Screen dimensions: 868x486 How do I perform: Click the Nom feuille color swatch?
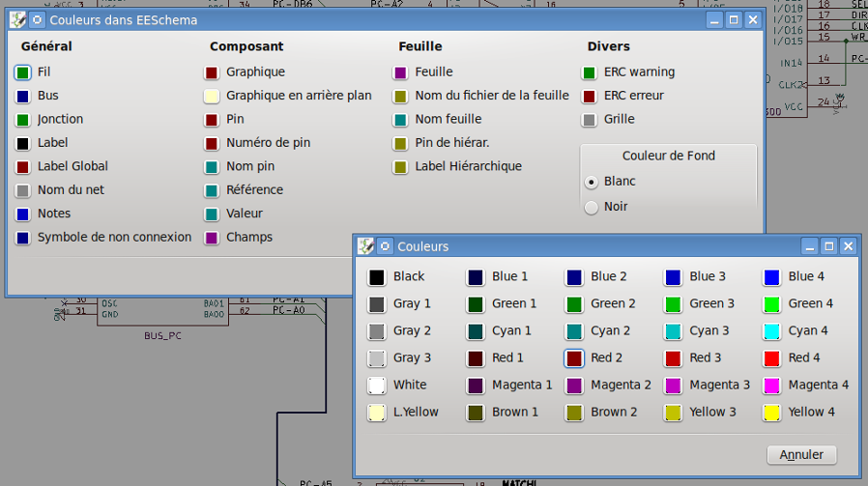click(400, 120)
